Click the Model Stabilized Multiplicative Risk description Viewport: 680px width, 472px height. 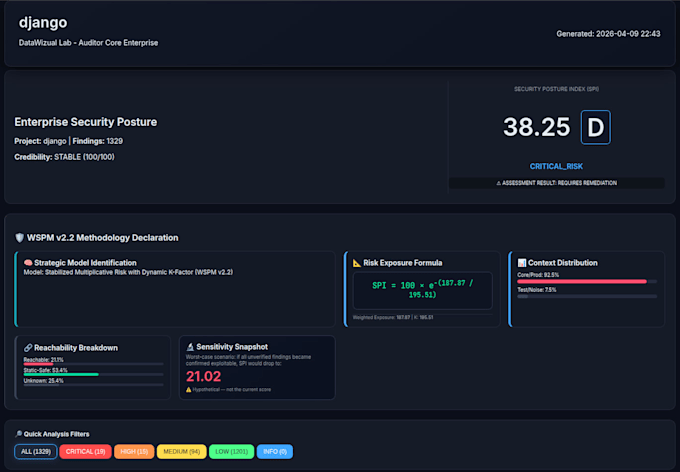coord(128,272)
